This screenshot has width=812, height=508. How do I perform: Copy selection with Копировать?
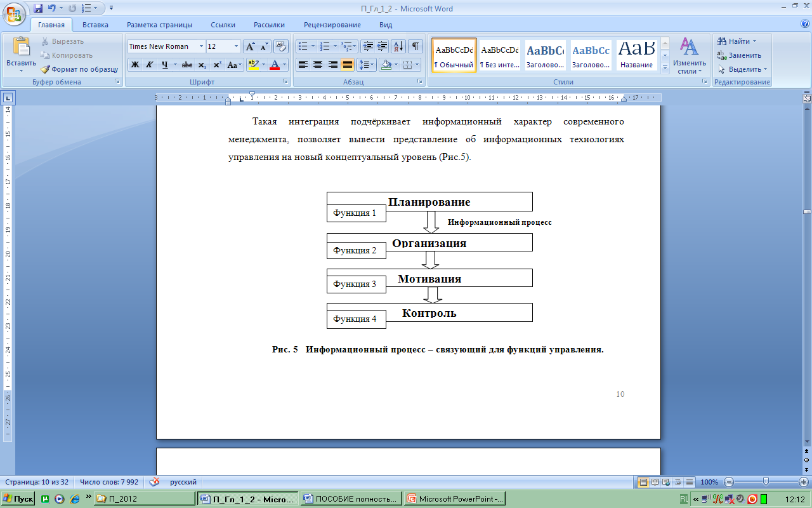[66, 55]
